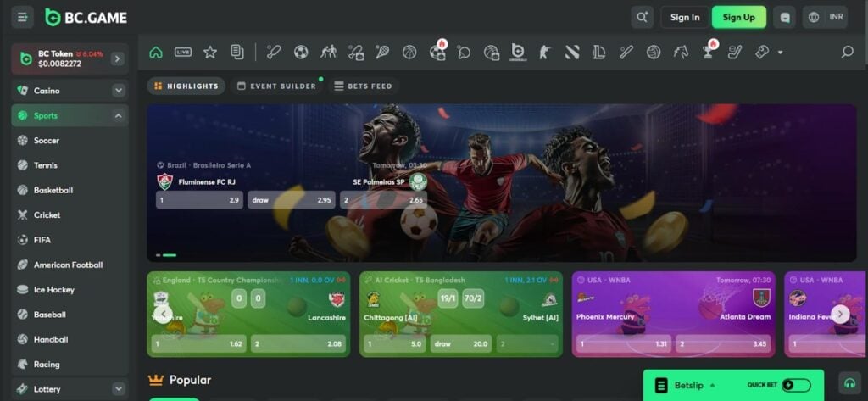This screenshot has height=401, width=868.
Task: Open Soccer in the sidebar
Action: [x=70, y=141]
